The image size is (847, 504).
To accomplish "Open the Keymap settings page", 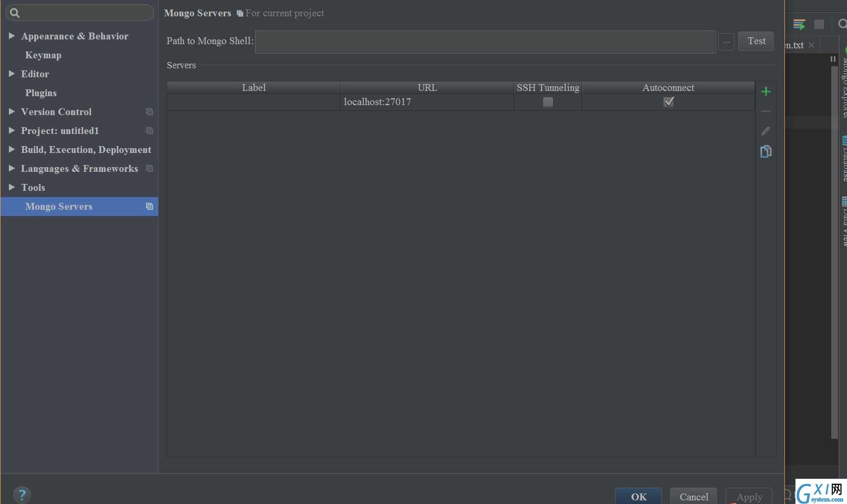I will tap(43, 55).
